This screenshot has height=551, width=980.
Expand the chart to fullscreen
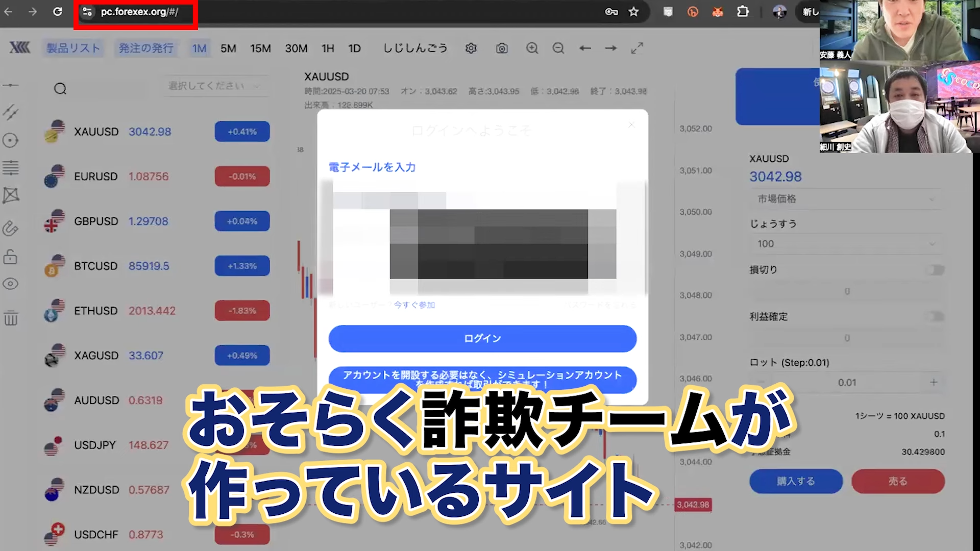pyautogui.click(x=637, y=48)
